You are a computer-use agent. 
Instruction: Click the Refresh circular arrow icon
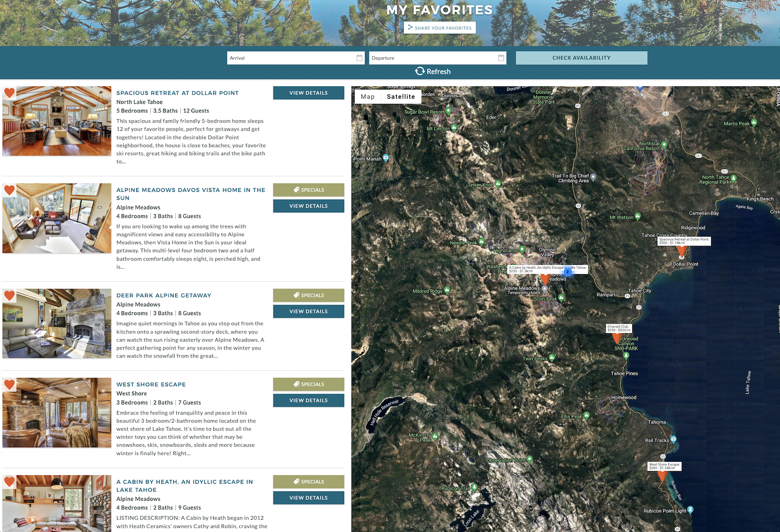click(x=420, y=71)
